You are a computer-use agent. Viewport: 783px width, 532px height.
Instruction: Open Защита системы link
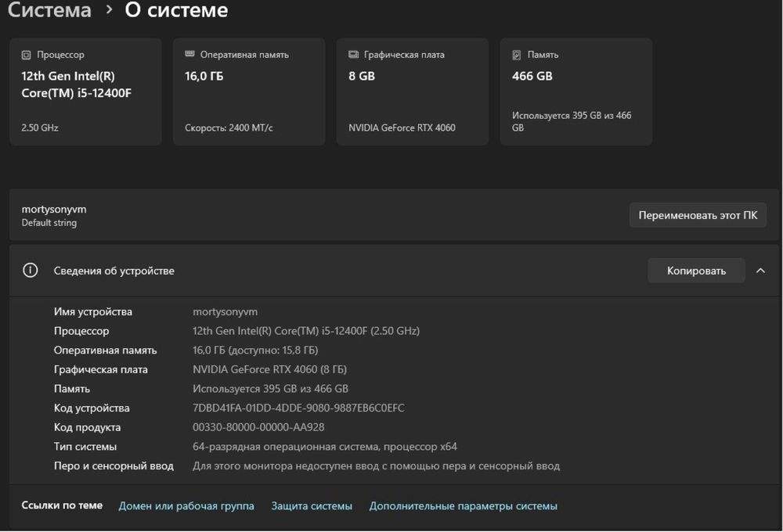312,505
